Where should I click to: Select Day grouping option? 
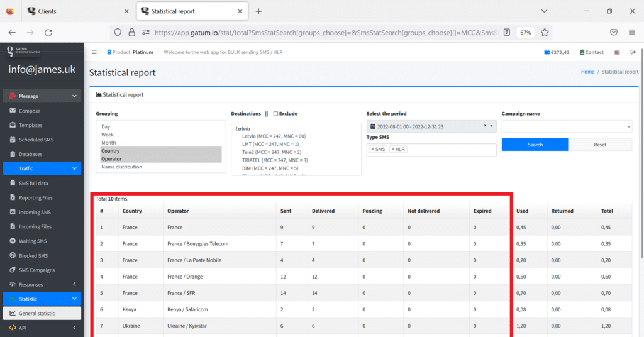(x=161, y=127)
